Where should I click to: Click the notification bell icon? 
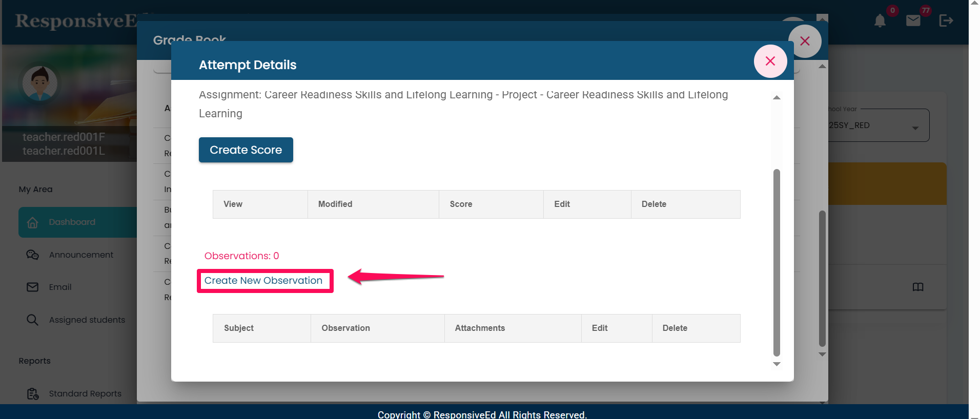[880, 21]
